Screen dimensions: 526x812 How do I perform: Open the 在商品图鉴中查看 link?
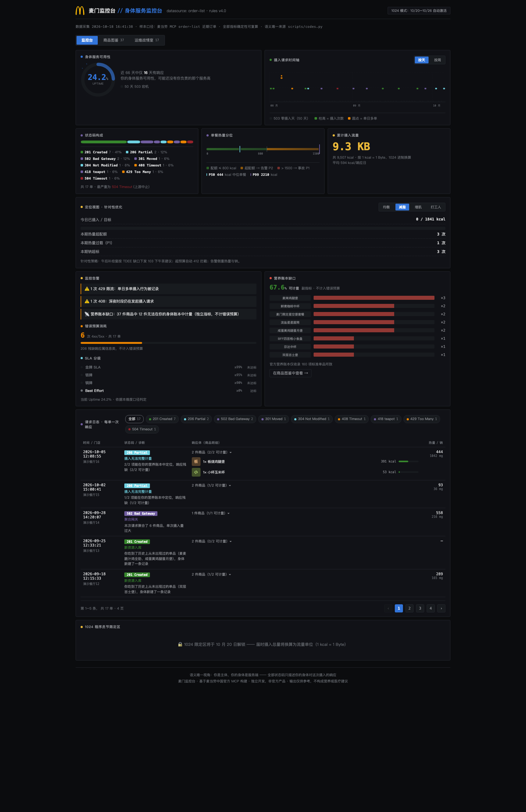click(290, 373)
